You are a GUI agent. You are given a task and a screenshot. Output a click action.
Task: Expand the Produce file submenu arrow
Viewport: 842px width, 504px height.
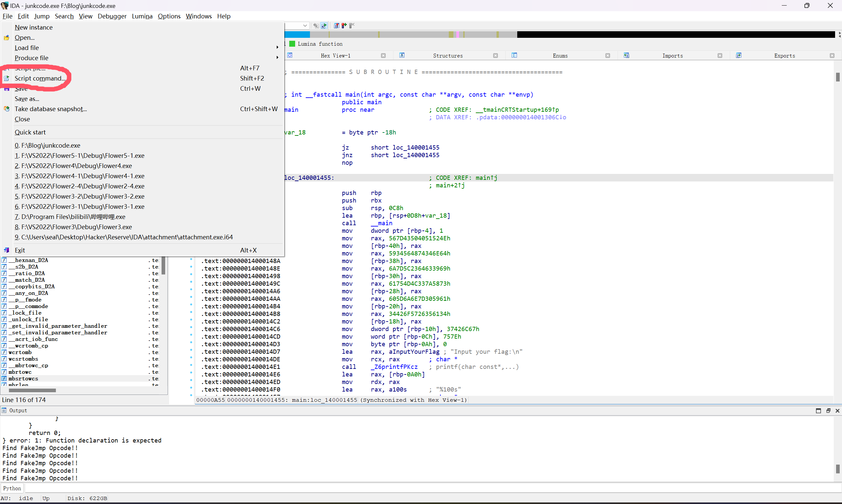point(277,58)
